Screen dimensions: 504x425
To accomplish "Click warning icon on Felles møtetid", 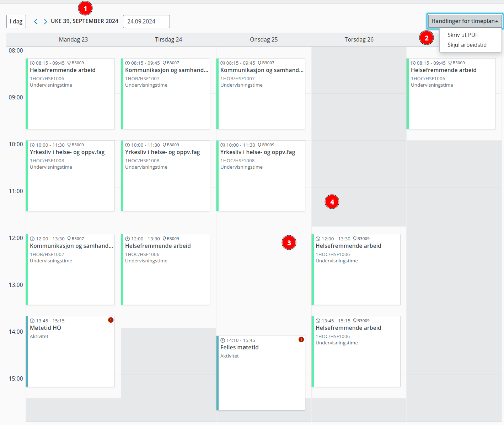I will [301, 340].
